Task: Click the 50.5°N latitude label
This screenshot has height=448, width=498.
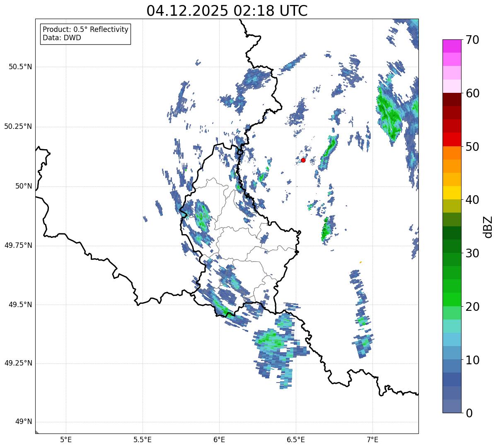Action: (20, 67)
